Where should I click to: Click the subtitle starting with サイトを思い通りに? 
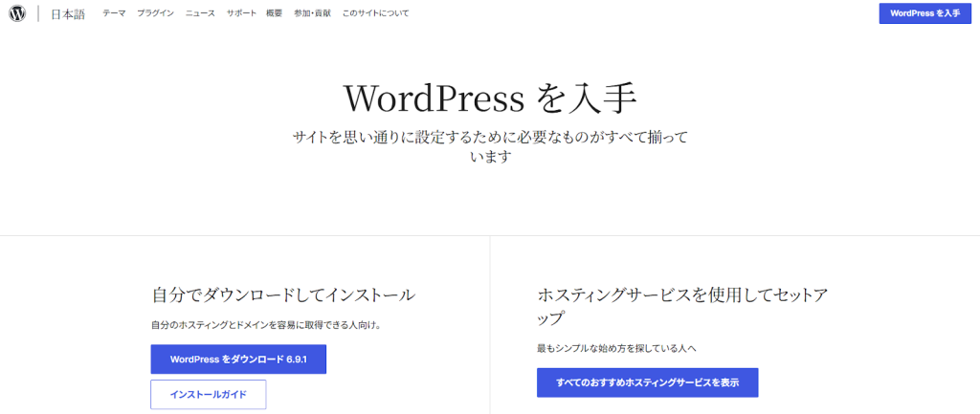(490, 147)
